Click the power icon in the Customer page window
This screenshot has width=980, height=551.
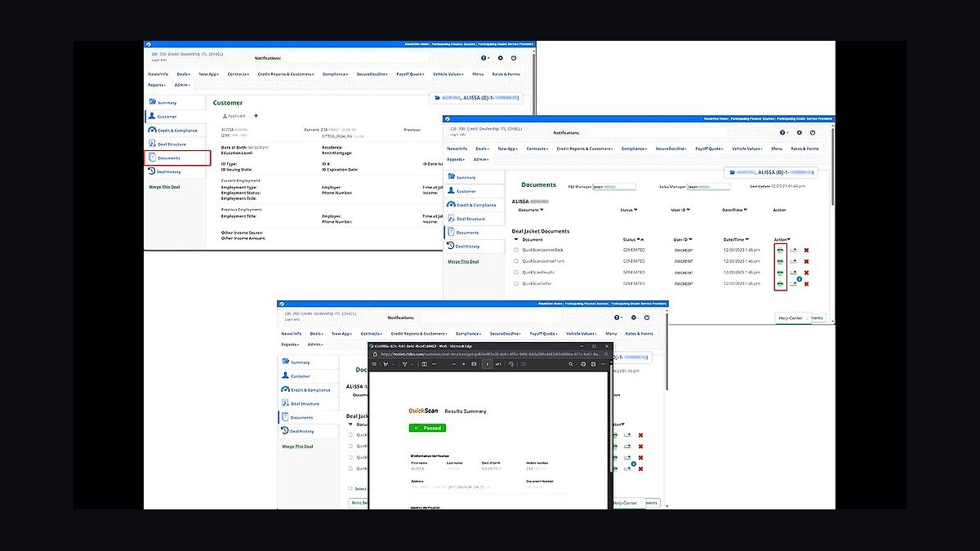pyautogui.click(x=514, y=58)
